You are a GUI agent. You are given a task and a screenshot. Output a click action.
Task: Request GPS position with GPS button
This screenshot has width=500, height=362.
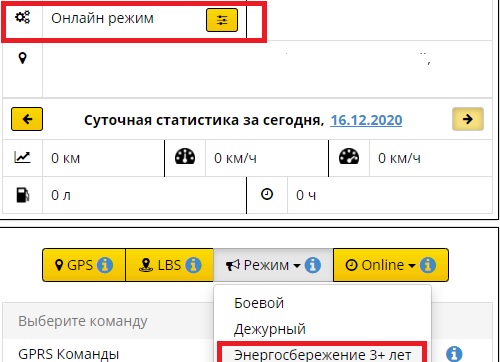[x=84, y=265]
